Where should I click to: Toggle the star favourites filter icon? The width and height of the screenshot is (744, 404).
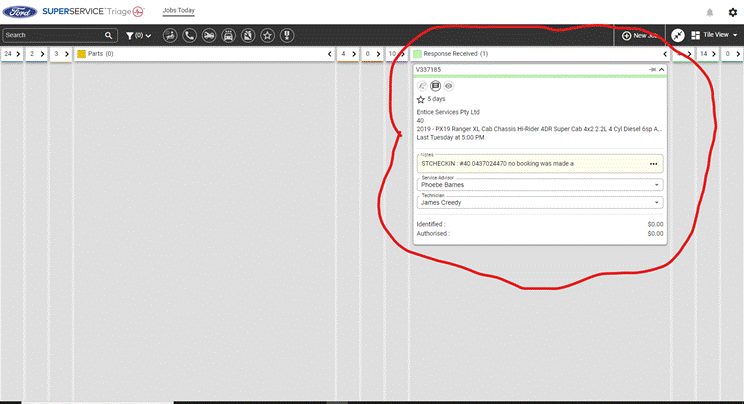coord(268,36)
